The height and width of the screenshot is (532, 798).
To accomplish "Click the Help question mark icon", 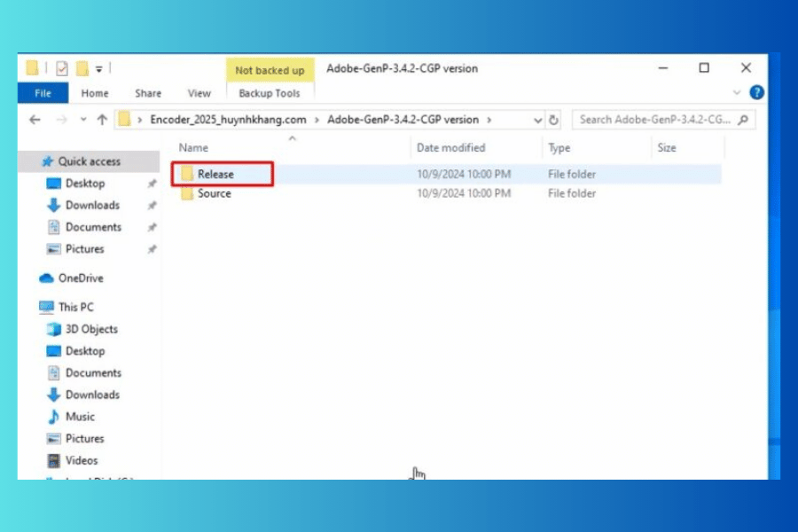I will pyautogui.click(x=756, y=92).
